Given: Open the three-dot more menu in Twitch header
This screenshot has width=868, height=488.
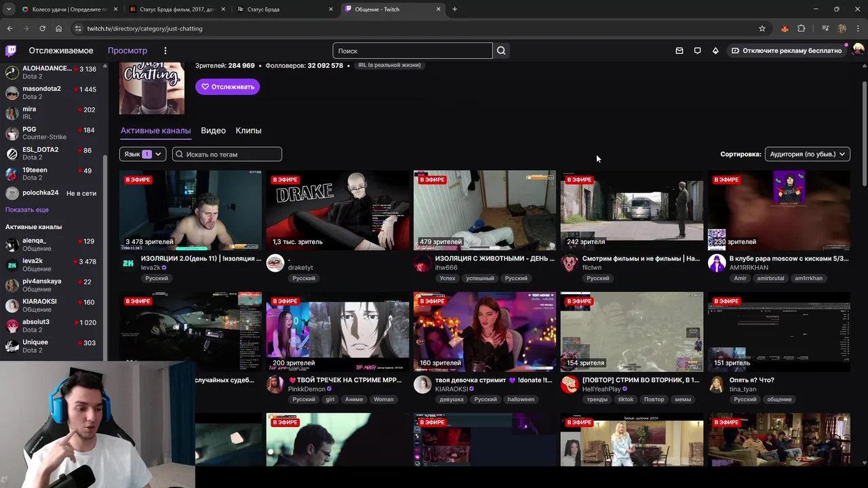Looking at the screenshot, I should [165, 51].
